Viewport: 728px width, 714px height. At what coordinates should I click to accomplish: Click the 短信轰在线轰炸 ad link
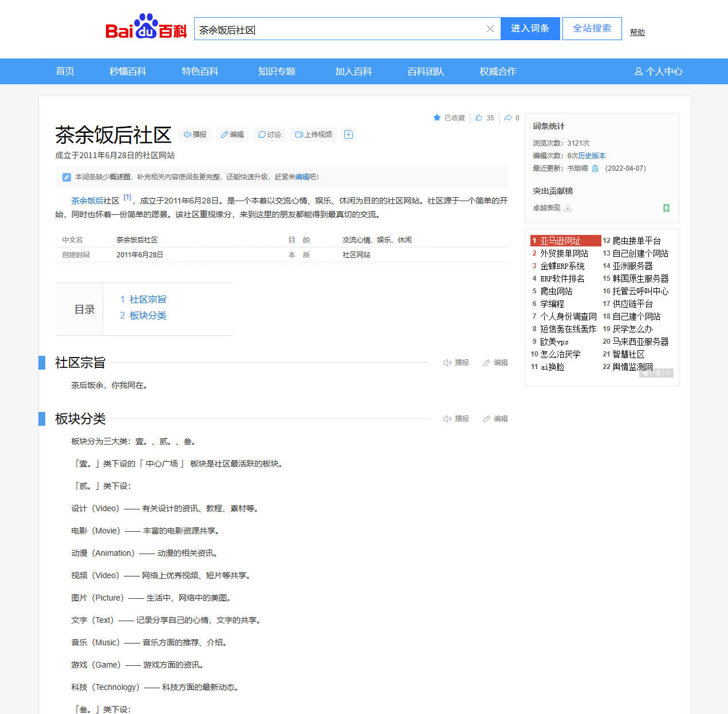click(x=568, y=329)
